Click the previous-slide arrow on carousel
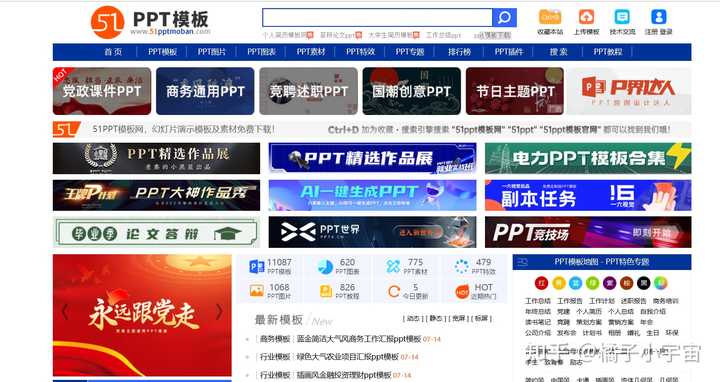The image size is (720, 382). (65, 312)
